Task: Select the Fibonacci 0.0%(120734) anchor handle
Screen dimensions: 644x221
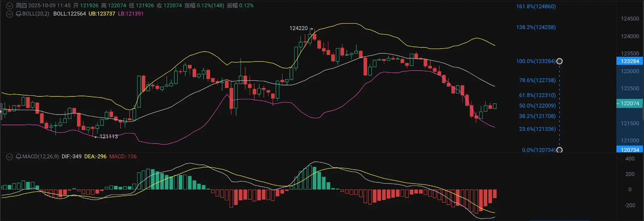Action: [x=559, y=150]
